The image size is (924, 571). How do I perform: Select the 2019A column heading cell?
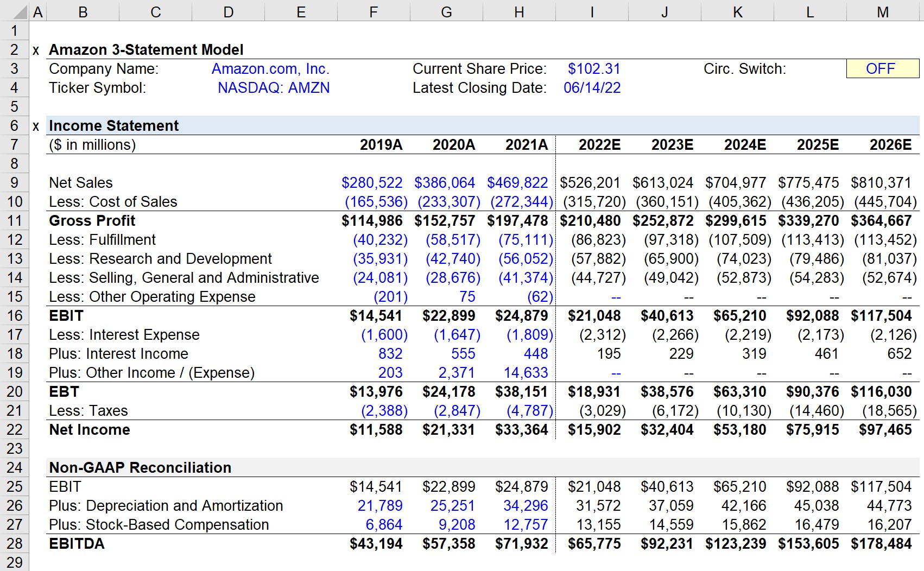coord(381,145)
